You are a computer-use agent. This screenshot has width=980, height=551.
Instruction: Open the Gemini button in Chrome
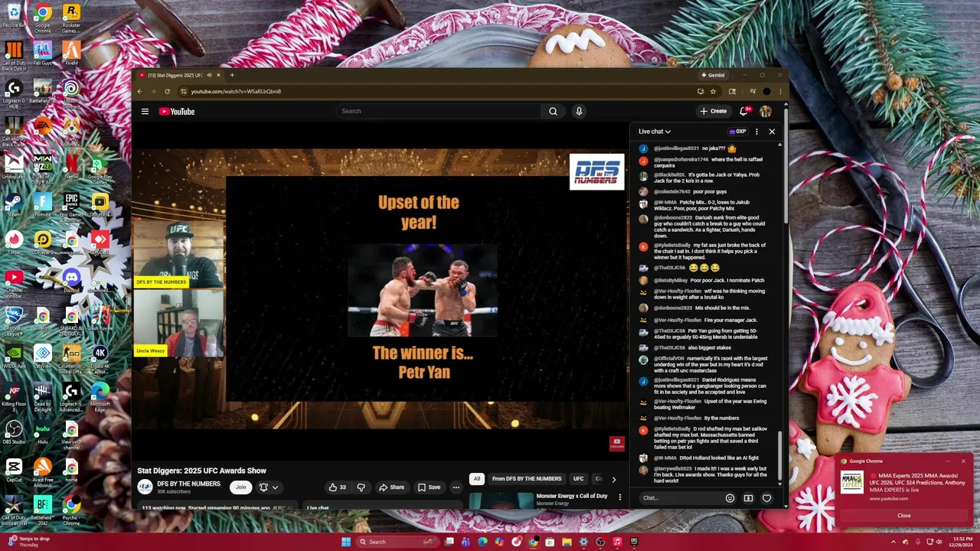pos(713,75)
